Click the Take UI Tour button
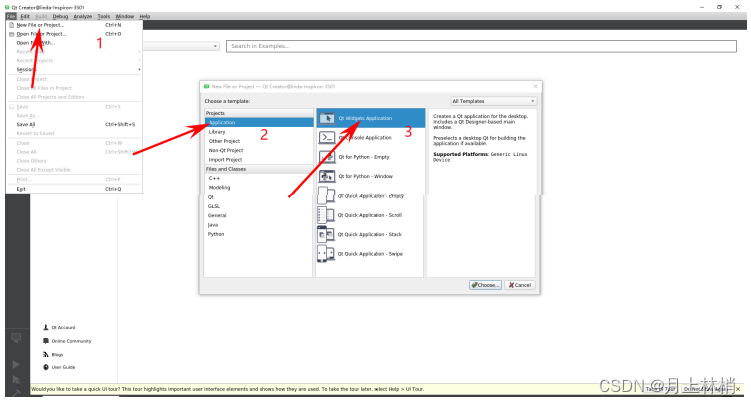The width and height of the screenshot is (751, 404). pyautogui.click(x=662, y=389)
